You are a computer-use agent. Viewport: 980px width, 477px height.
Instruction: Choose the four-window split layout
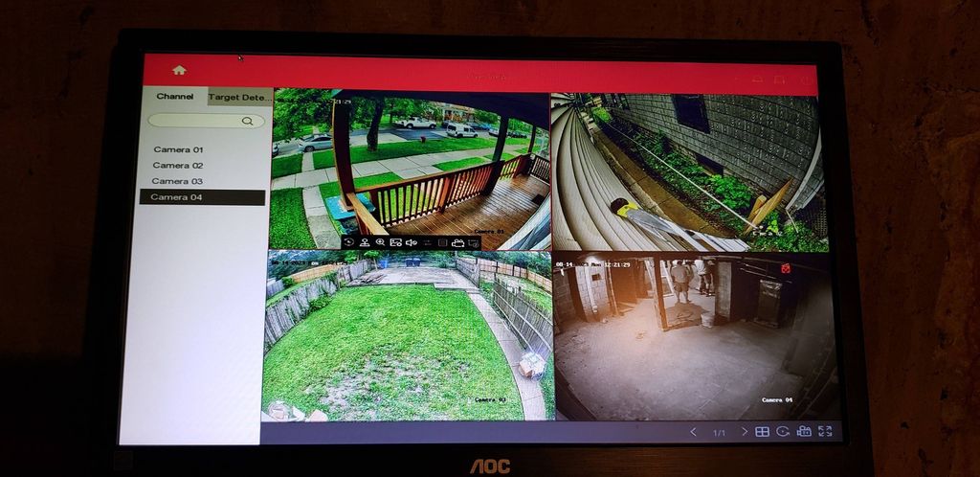[x=762, y=431]
